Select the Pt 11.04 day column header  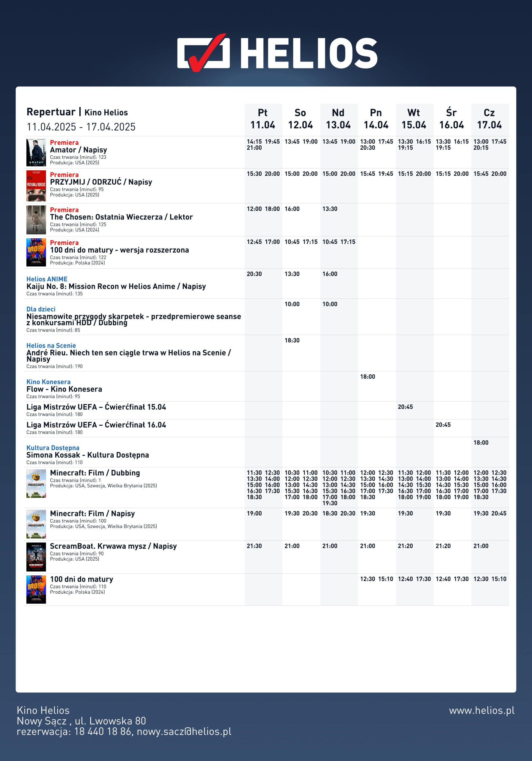262,119
